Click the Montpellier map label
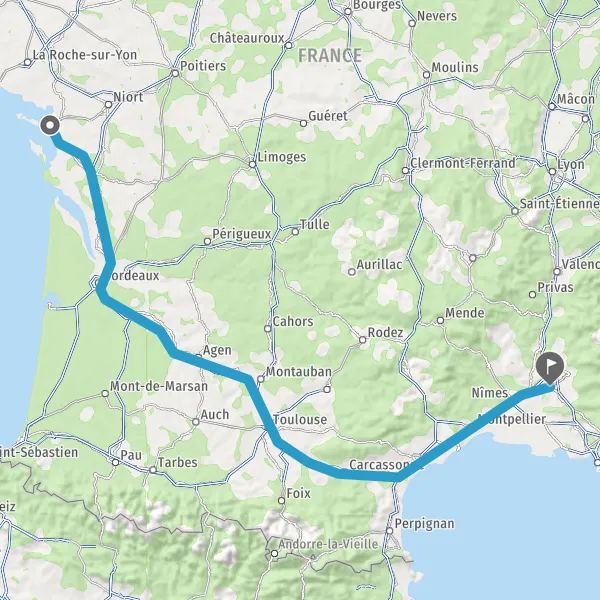This screenshot has width=600, height=600. 512,419
